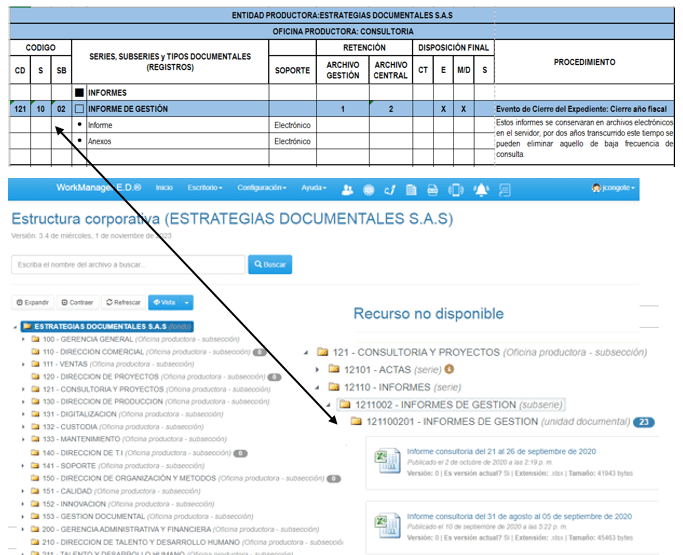Open the Escritorio menu
The image size is (683, 555).
(x=205, y=188)
